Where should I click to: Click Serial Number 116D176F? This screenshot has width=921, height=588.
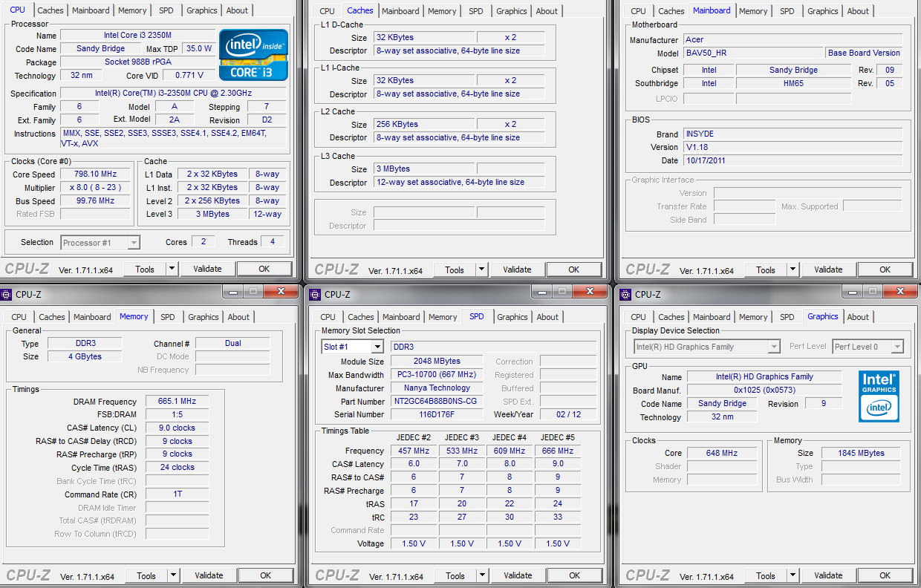tap(436, 414)
